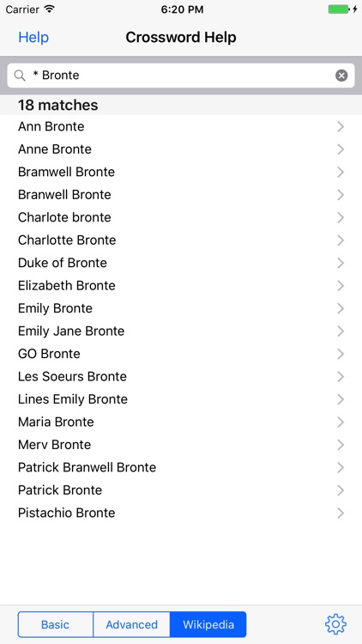Open the Help link at top left
The height and width of the screenshot is (644, 362).
tap(33, 38)
